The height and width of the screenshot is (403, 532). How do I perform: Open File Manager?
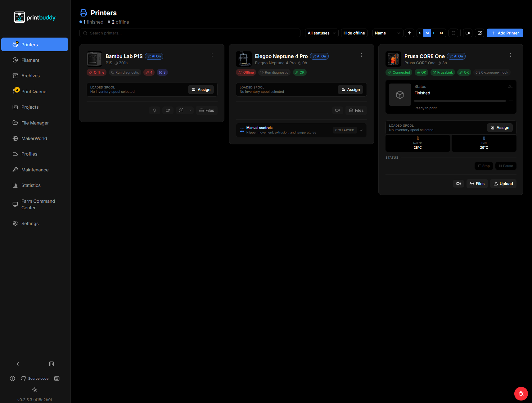35,123
